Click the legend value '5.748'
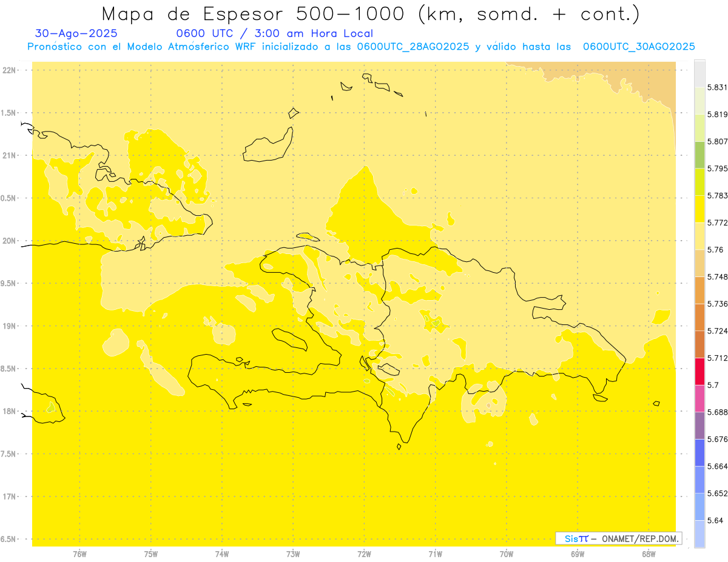 718,277
